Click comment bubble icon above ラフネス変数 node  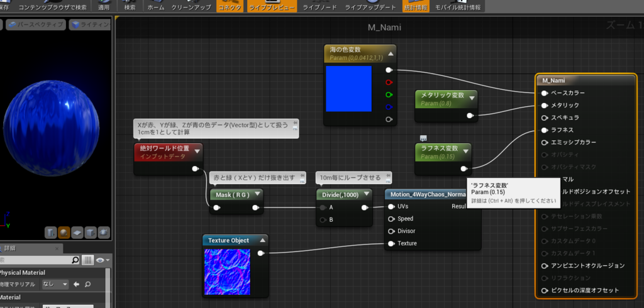click(x=423, y=138)
